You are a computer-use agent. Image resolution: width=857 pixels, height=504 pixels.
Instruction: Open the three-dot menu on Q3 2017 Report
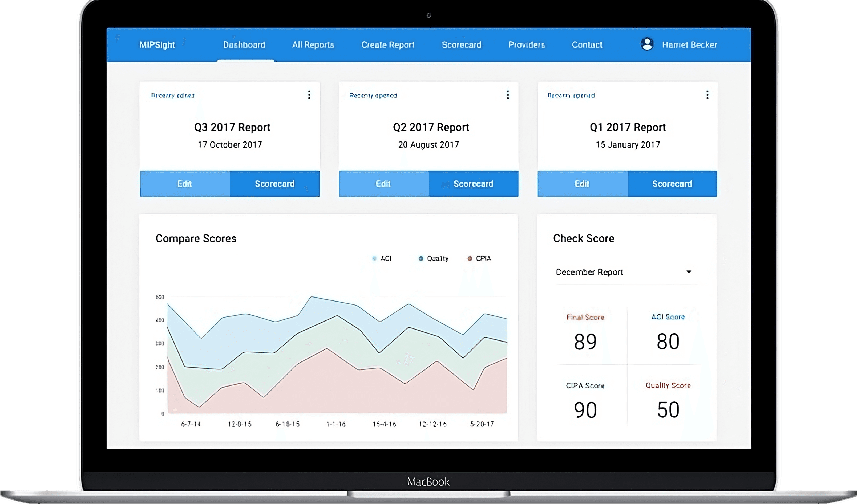[x=309, y=95]
